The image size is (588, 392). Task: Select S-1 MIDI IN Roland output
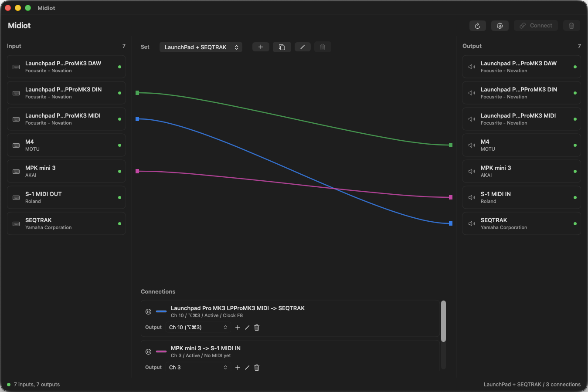pos(522,197)
